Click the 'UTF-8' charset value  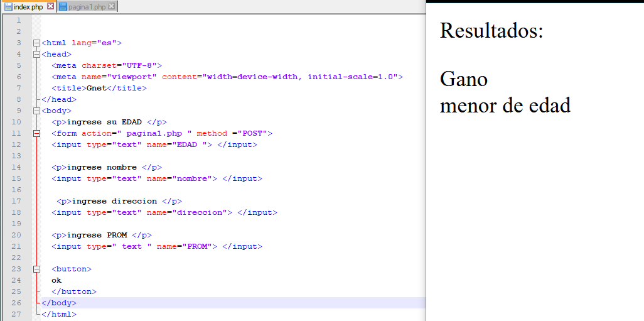(139, 65)
